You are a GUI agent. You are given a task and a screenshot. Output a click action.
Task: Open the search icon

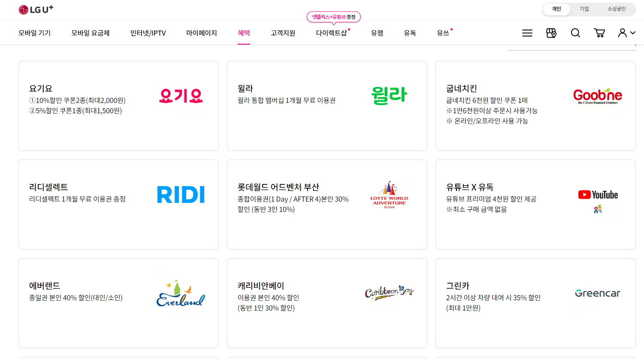coord(575,33)
